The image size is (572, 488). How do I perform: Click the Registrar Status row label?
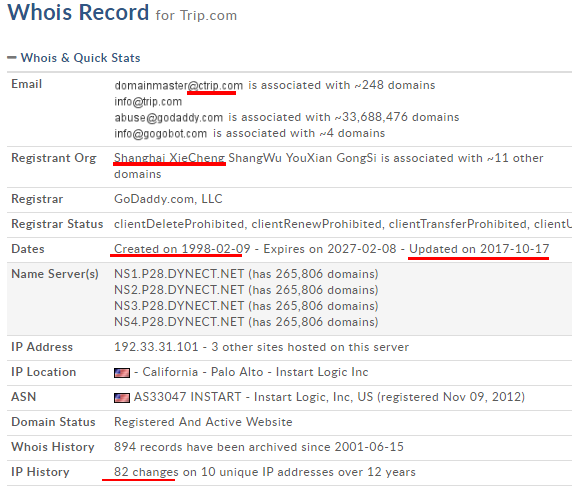[57, 224]
